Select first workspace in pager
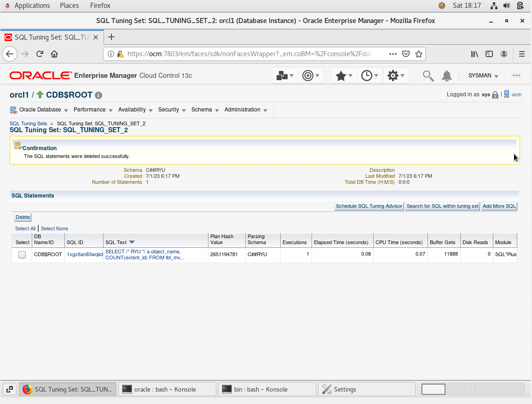 433,389
